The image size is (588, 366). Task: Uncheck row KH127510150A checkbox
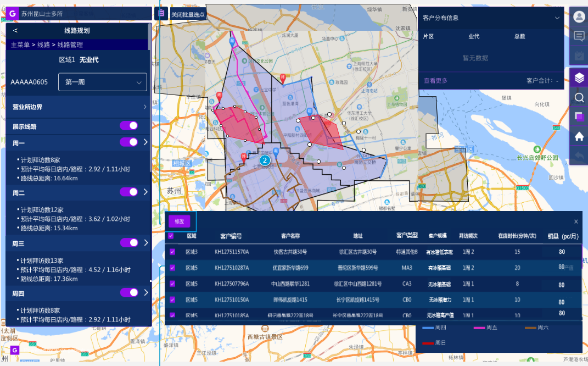click(x=172, y=300)
